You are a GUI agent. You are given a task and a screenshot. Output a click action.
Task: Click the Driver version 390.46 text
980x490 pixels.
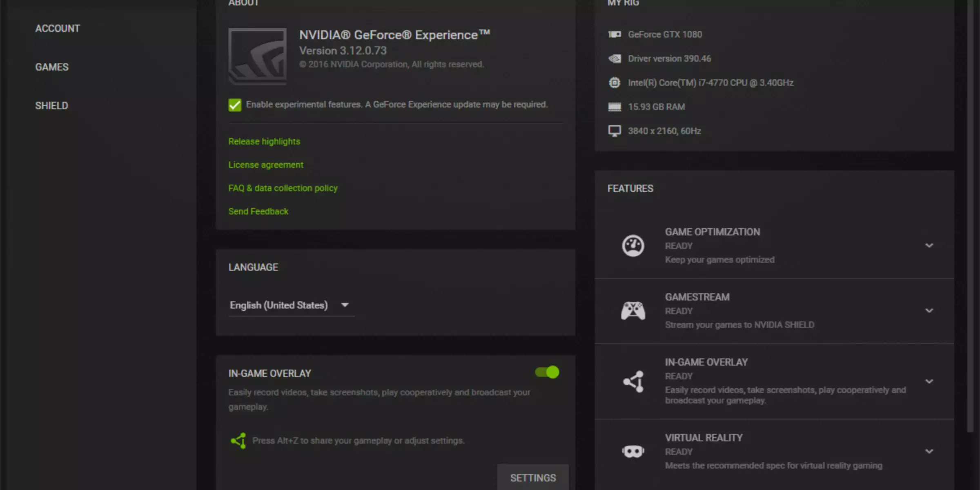(669, 58)
